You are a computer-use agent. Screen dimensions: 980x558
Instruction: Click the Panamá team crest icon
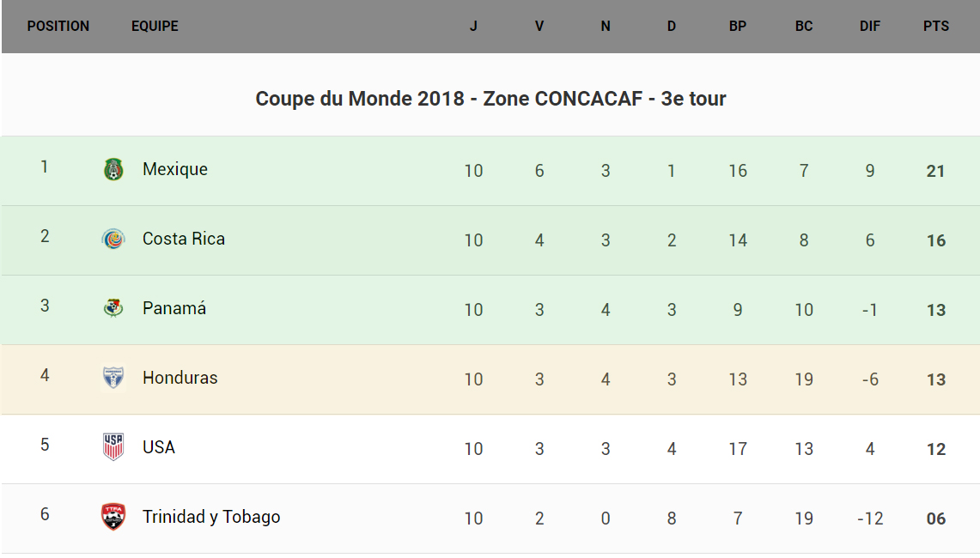click(113, 309)
